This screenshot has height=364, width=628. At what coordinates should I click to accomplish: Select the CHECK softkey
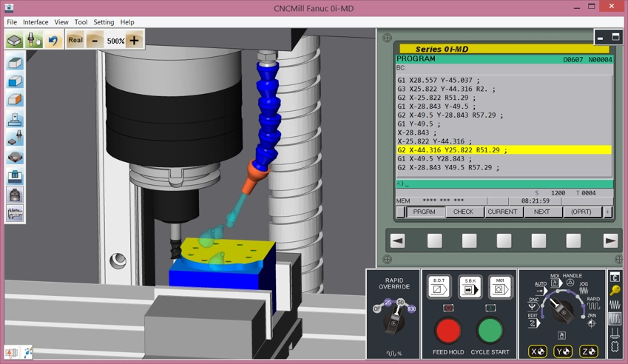tap(463, 212)
